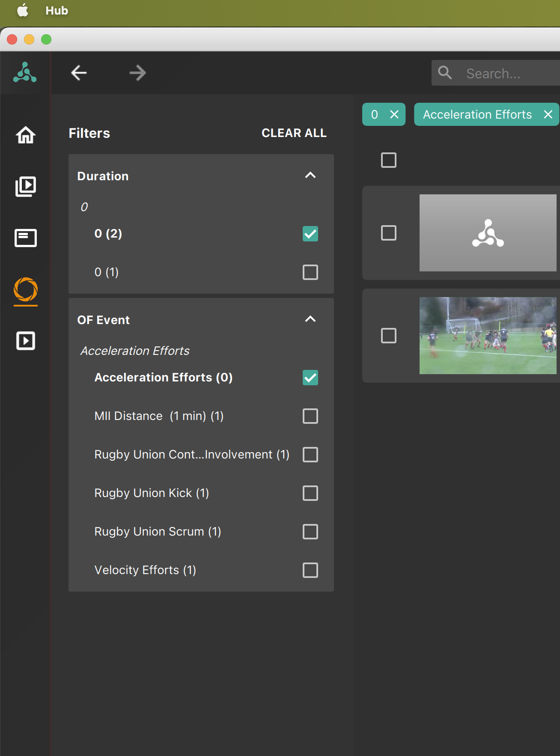Viewport: 560px width, 756px height.
Task: Remove the Acceleration Efforts filter chip
Action: coord(548,114)
